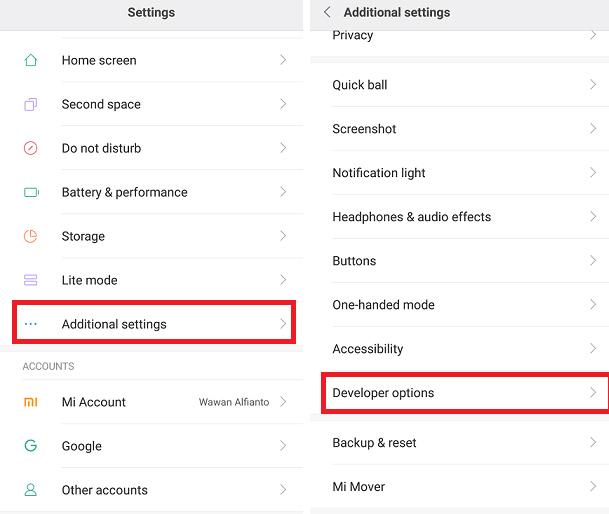Go back using the header arrow
The width and height of the screenshot is (609, 514).
(x=327, y=12)
